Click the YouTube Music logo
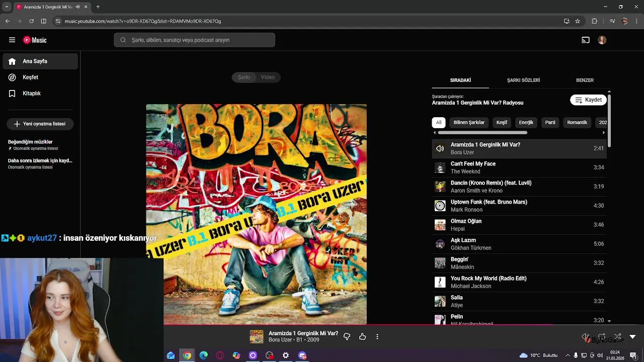644x362 pixels. pyautogui.click(x=35, y=40)
